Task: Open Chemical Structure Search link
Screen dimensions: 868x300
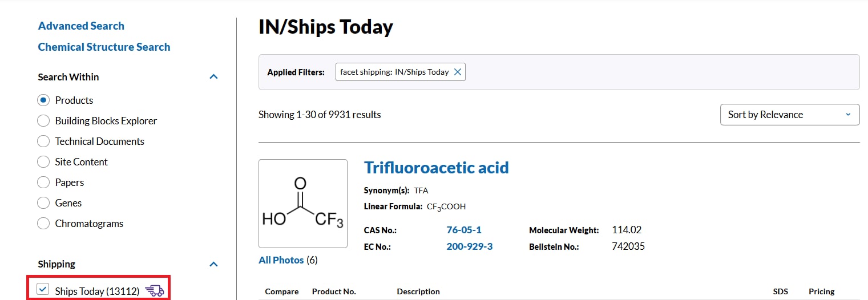Action: pyautogui.click(x=104, y=47)
